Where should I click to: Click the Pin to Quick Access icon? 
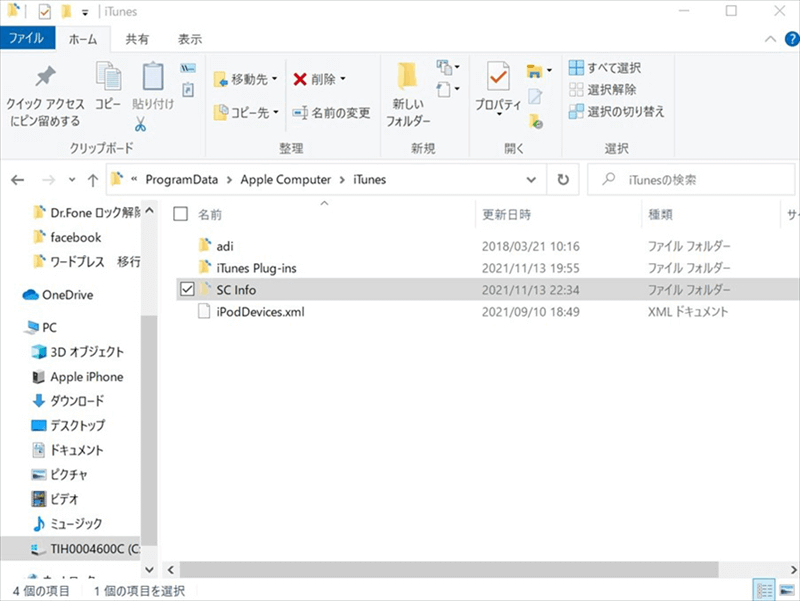pos(45,78)
